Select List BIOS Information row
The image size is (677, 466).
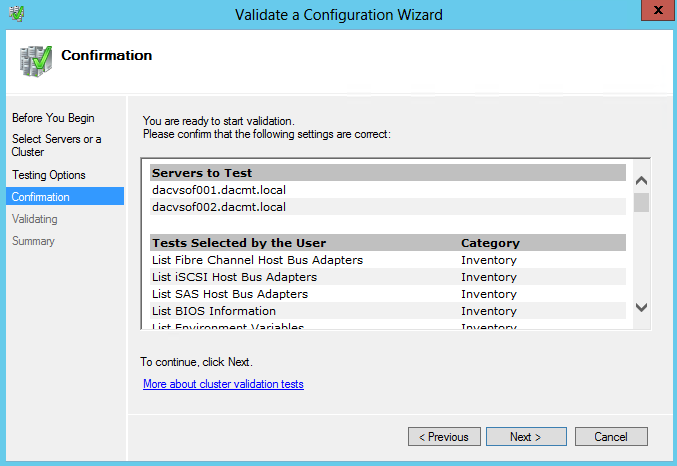388,311
